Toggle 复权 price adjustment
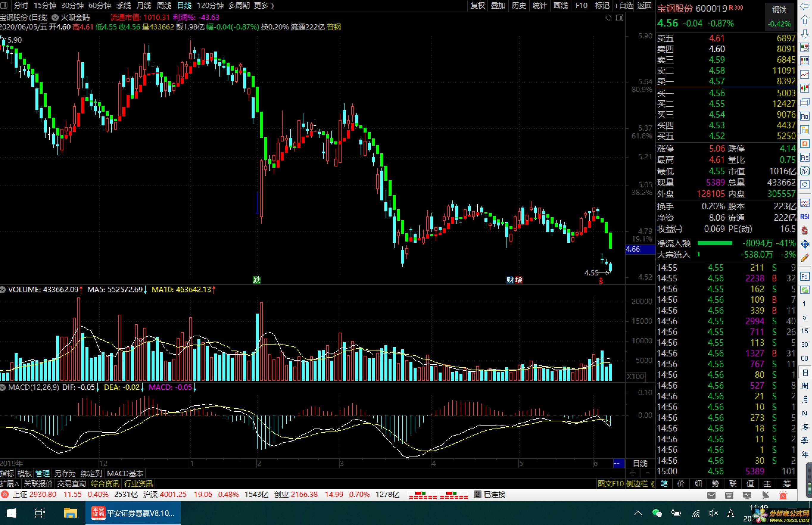This screenshot has width=812, height=525. (478, 5)
